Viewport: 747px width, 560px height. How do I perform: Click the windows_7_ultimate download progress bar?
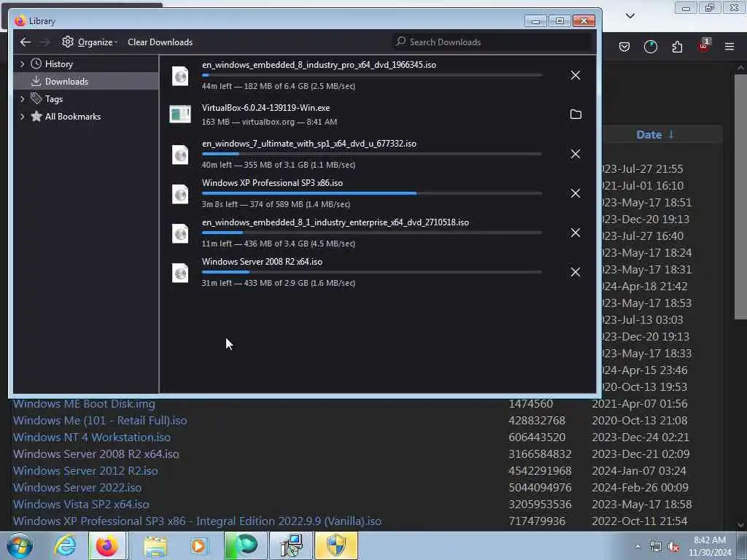tap(371, 154)
